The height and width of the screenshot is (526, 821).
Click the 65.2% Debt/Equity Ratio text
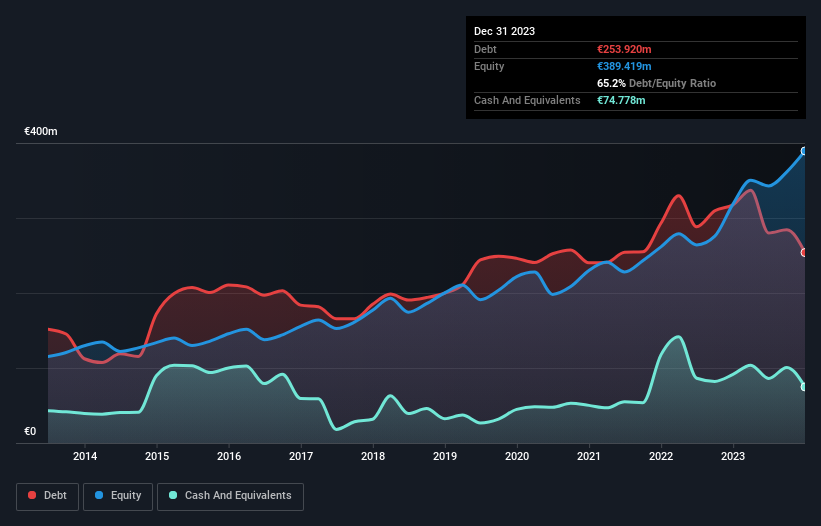[656, 83]
